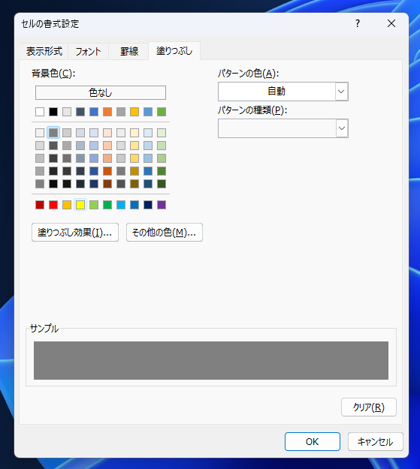Viewport: 420px width, 469px height.
Task: Switch to the フォント tab
Action: 88,51
